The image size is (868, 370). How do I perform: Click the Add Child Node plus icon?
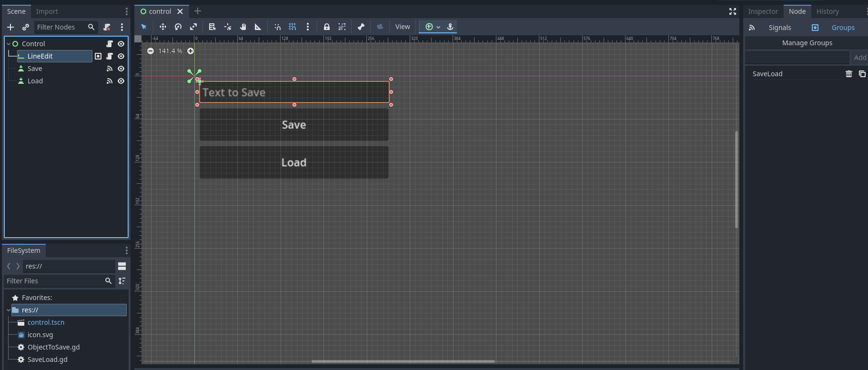point(10,27)
